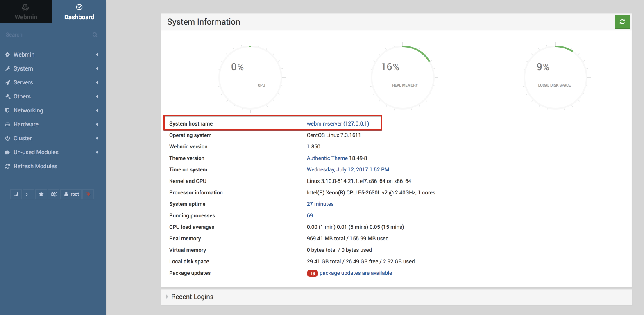Expand the System menu category
Screen dimensions: 644x315
[x=23, y=68]
